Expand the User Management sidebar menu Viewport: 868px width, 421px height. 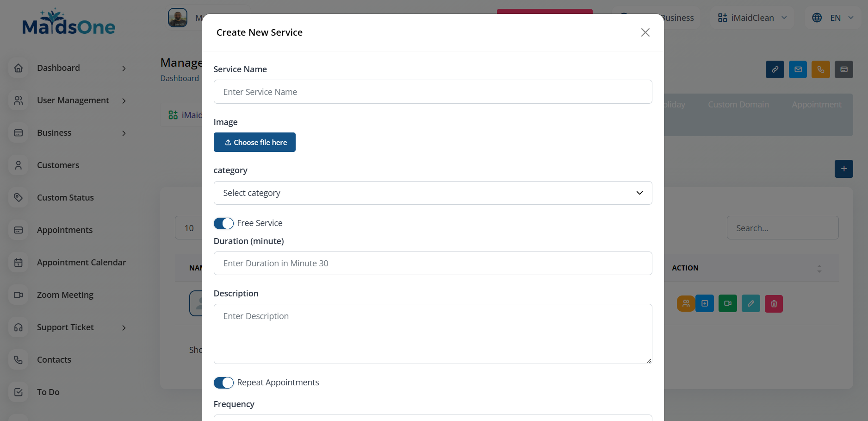click(x=73, y=101)
